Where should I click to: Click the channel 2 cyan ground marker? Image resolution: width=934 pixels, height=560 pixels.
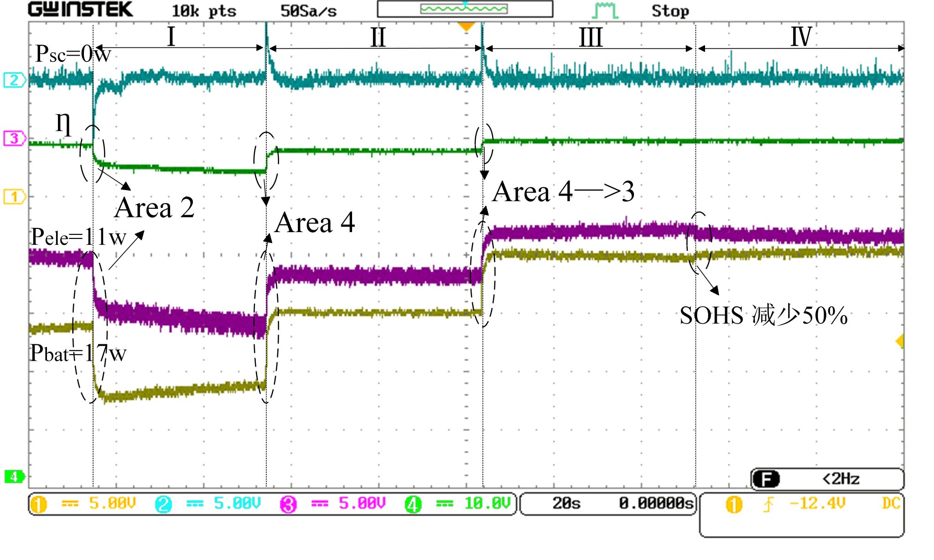click(x=14, y=80)
